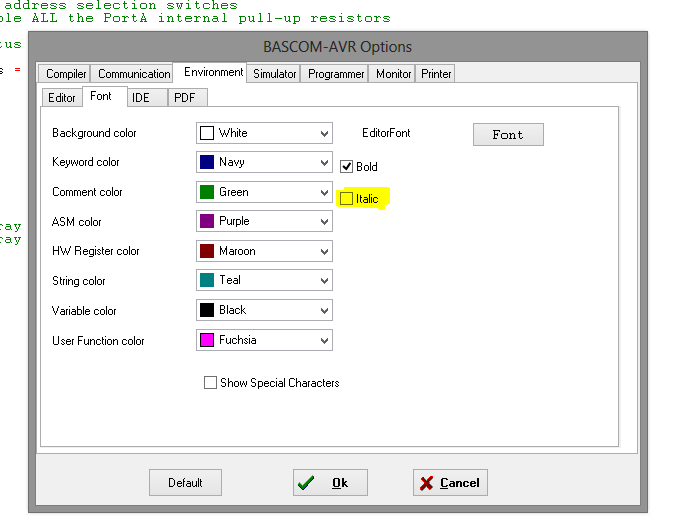This screenshot has width=675, height=531.
Task: Click the Cancel button
Action: 449,483
